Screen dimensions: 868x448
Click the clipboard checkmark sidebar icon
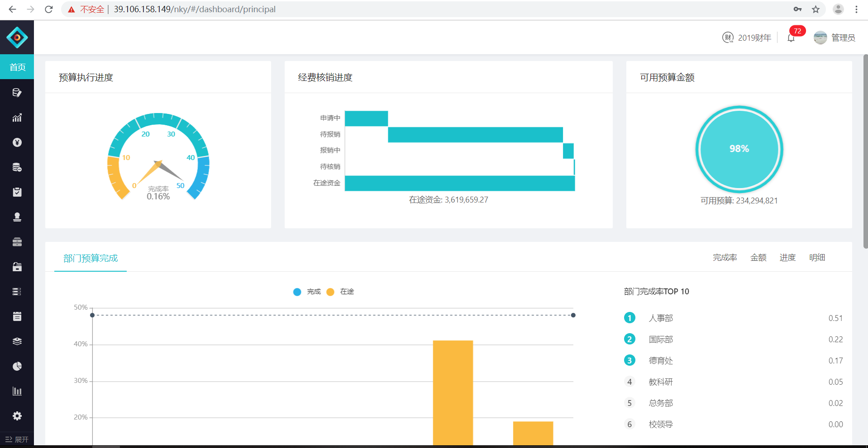(x=17, y=192)
